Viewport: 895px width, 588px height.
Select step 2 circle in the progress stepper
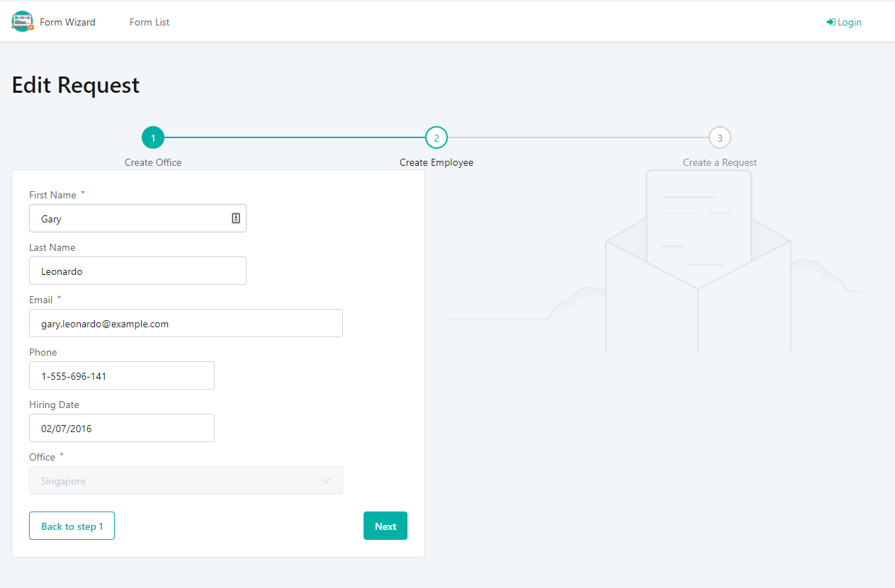click(437, 137)
